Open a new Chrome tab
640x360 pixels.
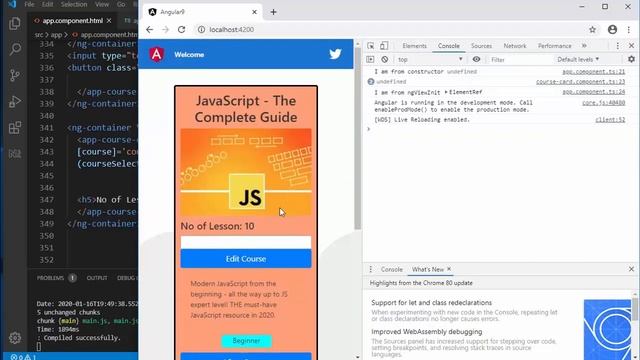click(x=273, y=12)
